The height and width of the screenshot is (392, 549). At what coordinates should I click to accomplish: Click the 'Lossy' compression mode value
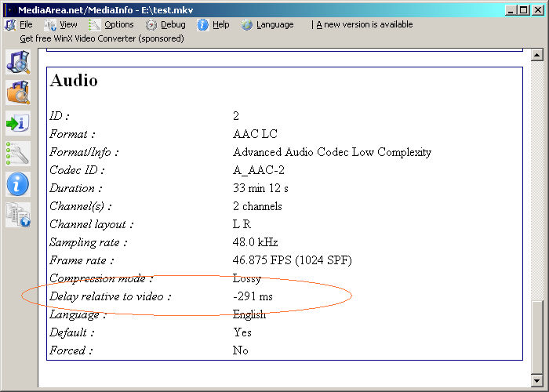247,278
